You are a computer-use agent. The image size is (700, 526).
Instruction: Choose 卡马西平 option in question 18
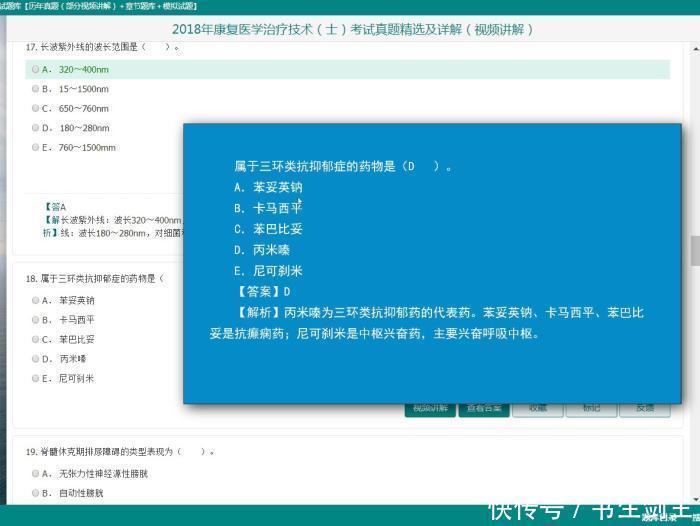[x=36, y=320]
